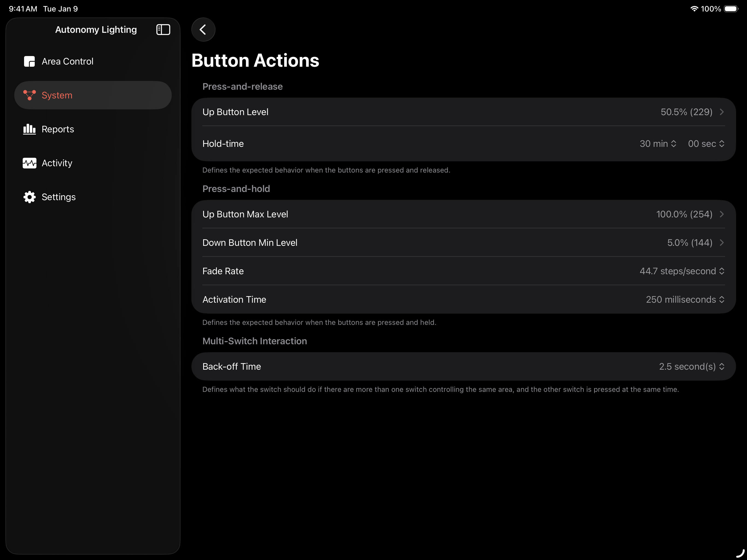This screenshot has height=560, width=747.
Task: Go back with the chevron button
Action: click(x=203, y=30)
